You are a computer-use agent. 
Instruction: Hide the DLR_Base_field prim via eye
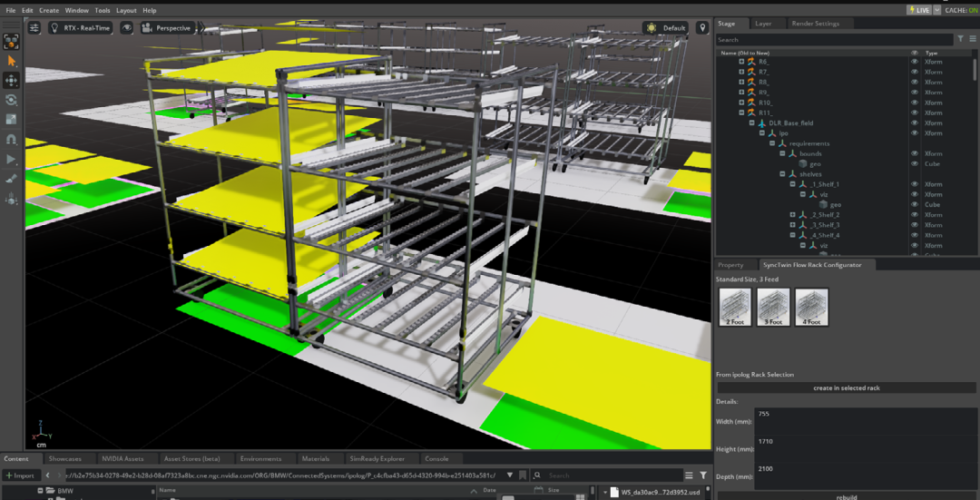coord(915,123)
